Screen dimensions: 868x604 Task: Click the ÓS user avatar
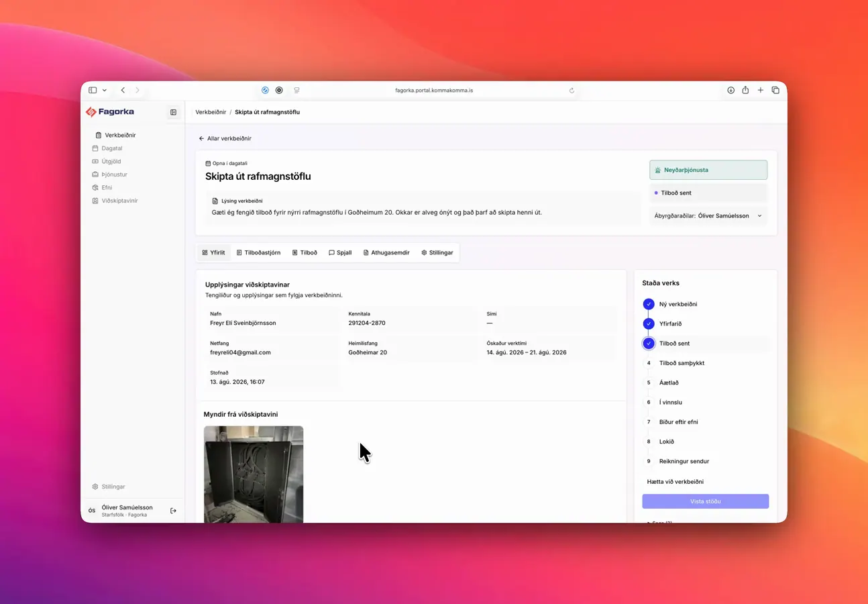tap(92, 511)
